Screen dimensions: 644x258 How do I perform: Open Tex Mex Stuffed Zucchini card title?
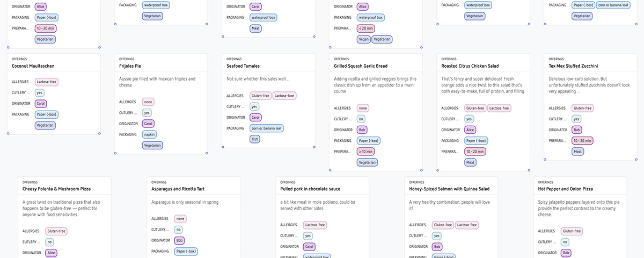tap(574, 66)
